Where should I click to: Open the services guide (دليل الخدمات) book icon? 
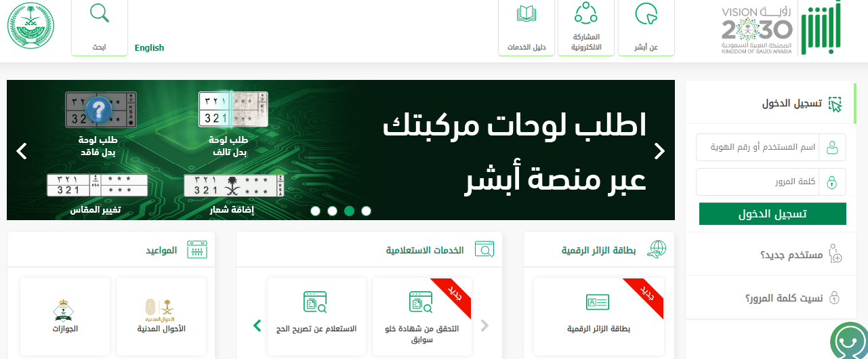click(x=526, y=14)
